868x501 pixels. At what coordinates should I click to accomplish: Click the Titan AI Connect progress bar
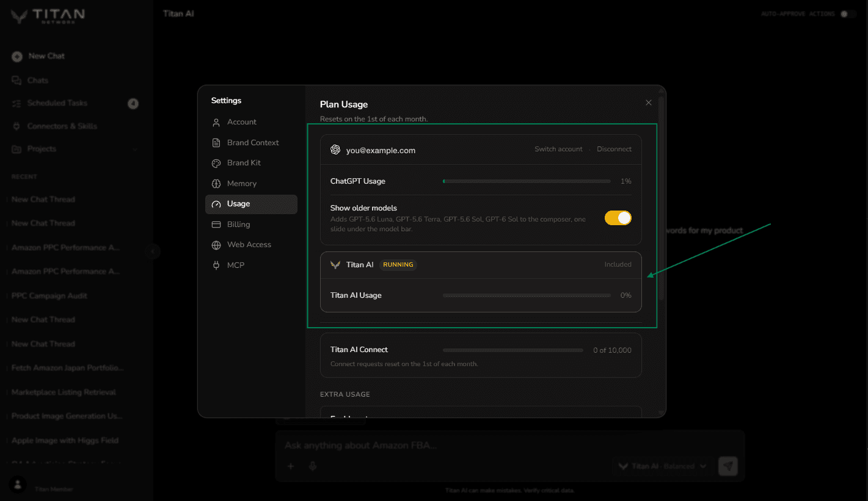tap(513, 350)
